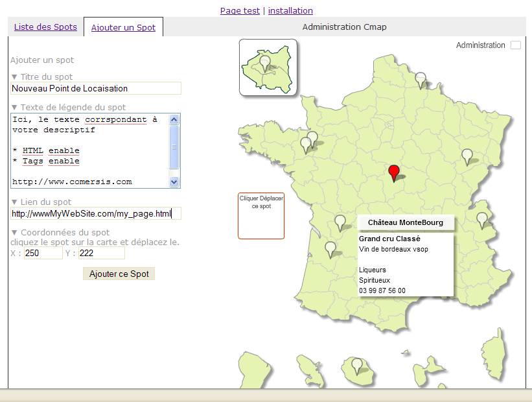Open the 'Page test' link
Image resolution: width=532 pixels, height=402 pixels.
click(240, 10)
